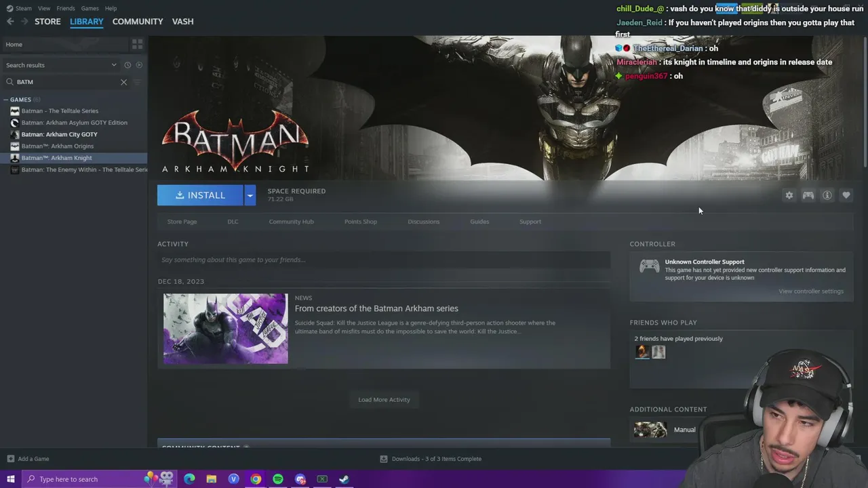Screen dimensions: 868x488
Task: Click Batman - The Telltale Series icon
Action: (x=15, y=111)
